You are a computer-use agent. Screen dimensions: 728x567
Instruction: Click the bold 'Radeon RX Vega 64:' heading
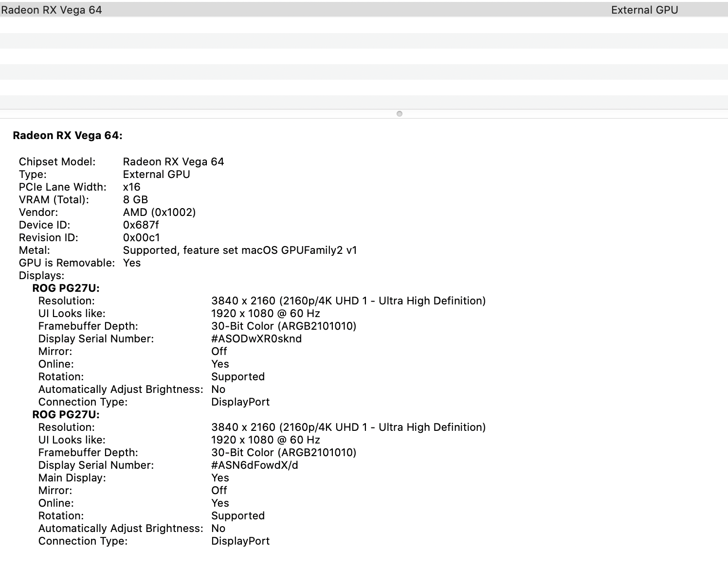click(68, 136)
